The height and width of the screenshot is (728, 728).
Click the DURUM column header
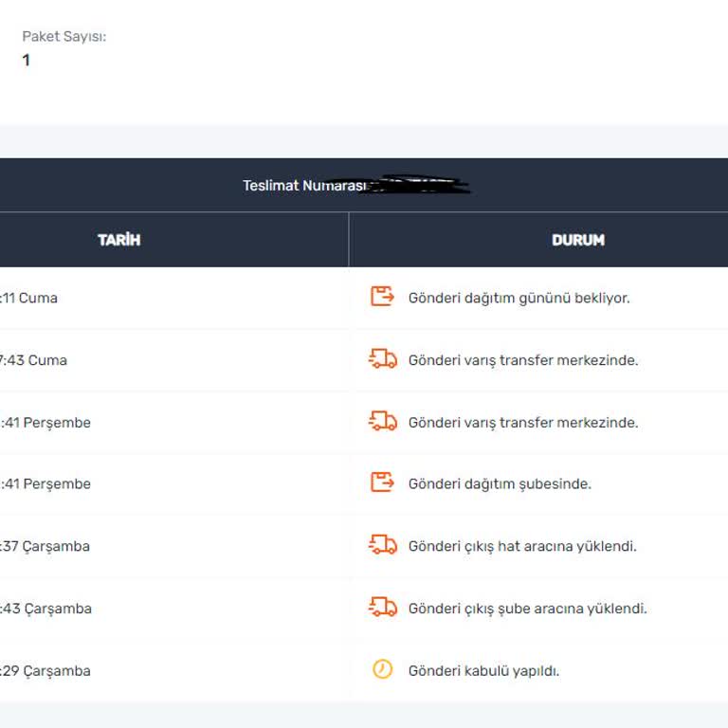(578, 240)
